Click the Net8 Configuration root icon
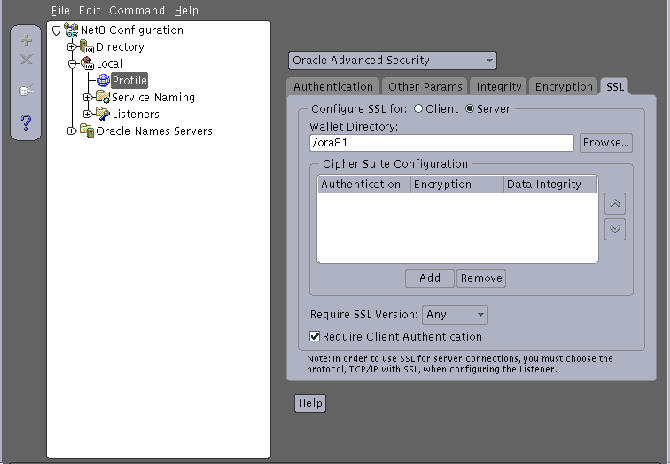This screenshot has height=464, width=670. point(71,30)
